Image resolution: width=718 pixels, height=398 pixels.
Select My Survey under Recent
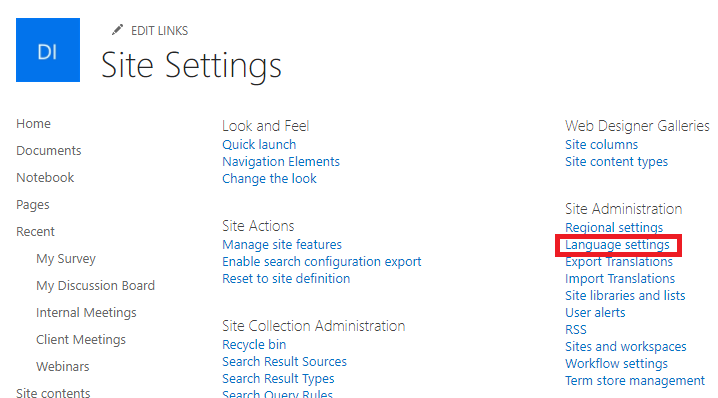pos(66,259)
